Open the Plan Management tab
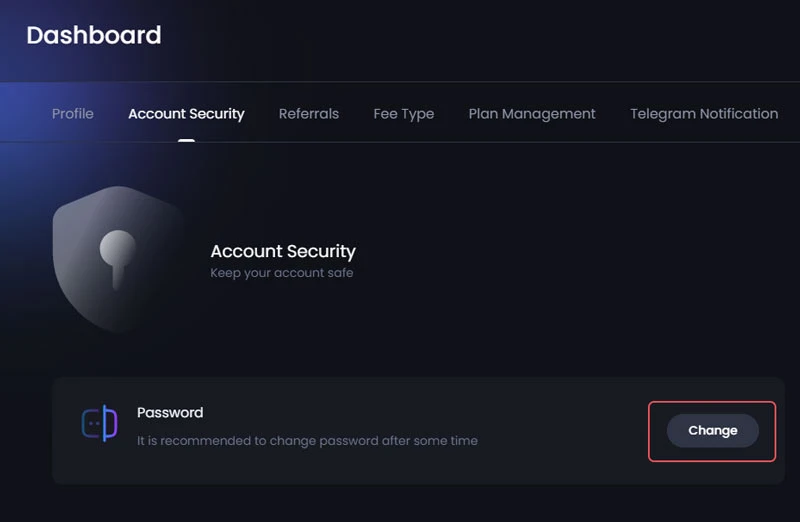 (x=532, y=114)
